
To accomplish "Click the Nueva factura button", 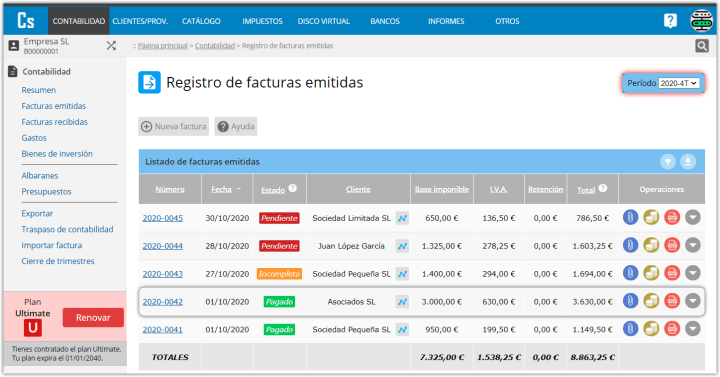I will point(174,126).
